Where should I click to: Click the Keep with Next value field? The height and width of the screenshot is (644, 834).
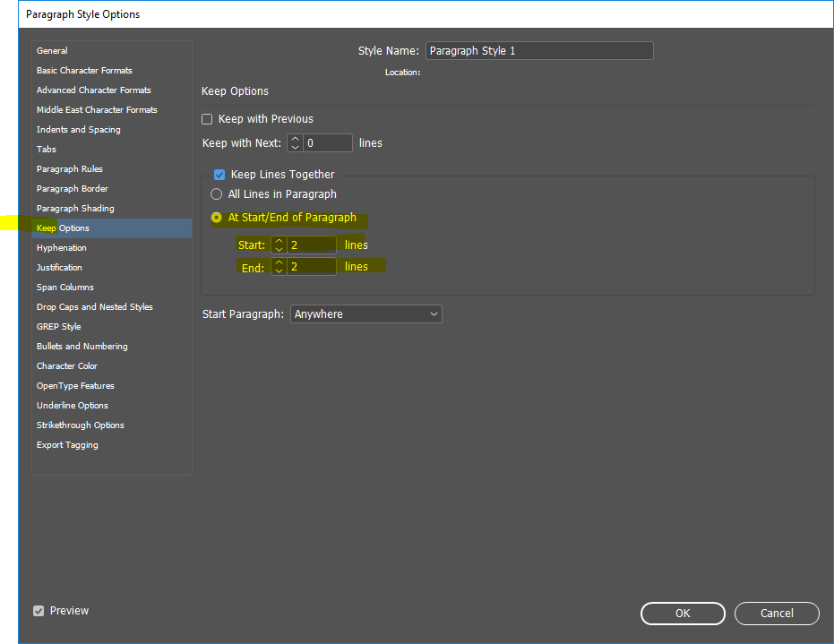[x=328, y=143]
